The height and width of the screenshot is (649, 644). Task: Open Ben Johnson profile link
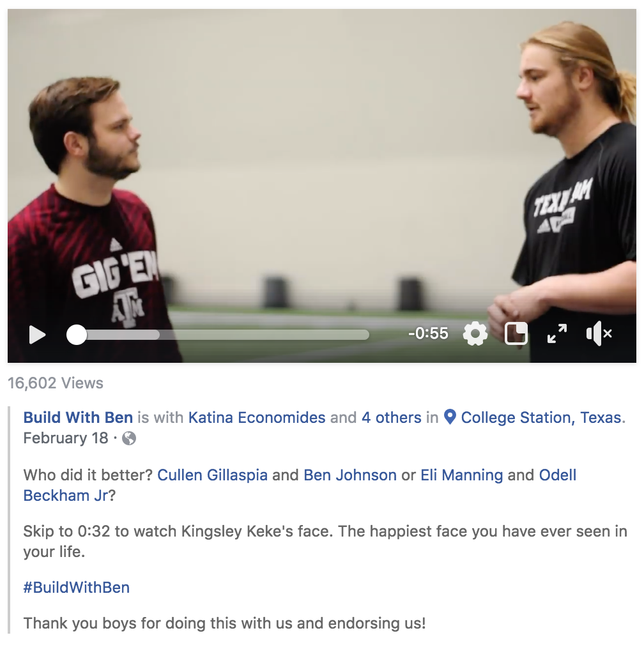(x=349, y=475)
